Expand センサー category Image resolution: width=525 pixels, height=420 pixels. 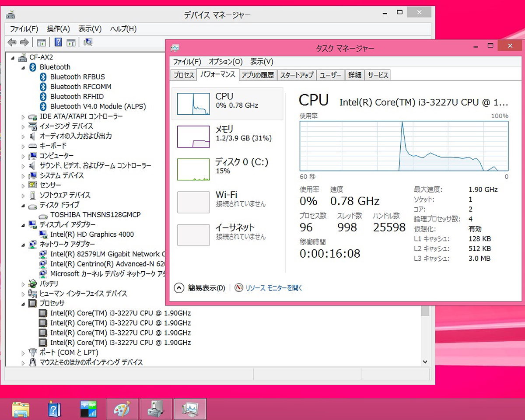[23, 185]
